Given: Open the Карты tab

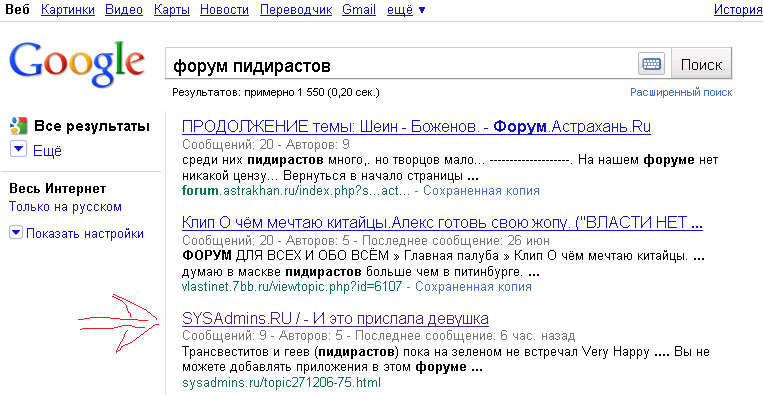Looking at the screenshot, I should (171, 9).
